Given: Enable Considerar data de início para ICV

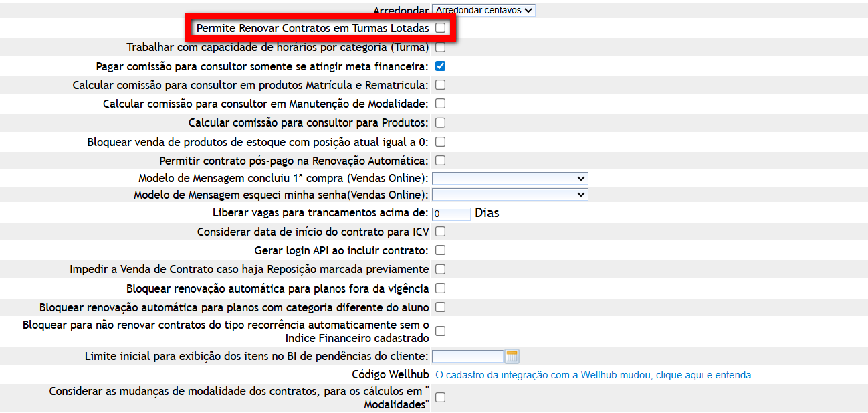Looking at the screenshot, I should point(440,232).
